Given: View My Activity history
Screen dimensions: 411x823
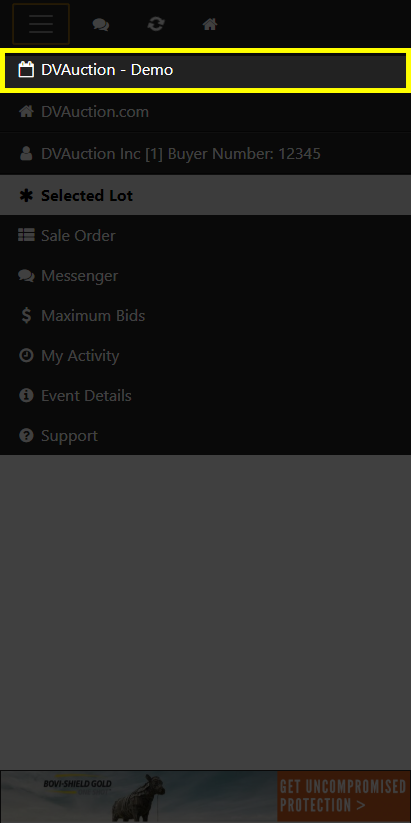Looking at the screenshot, I should point(205,355).
